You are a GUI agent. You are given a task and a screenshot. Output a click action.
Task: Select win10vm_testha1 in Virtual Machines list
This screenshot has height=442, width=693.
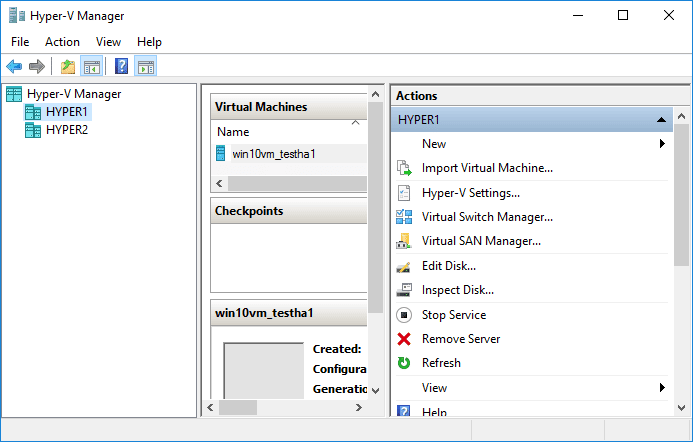[x=274, y=154]
